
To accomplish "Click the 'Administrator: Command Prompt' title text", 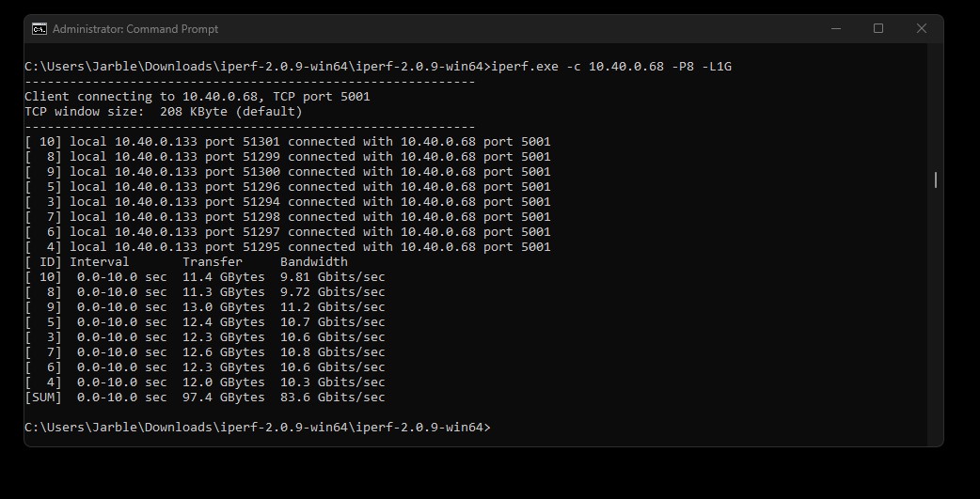I will (x=135, y=29).
